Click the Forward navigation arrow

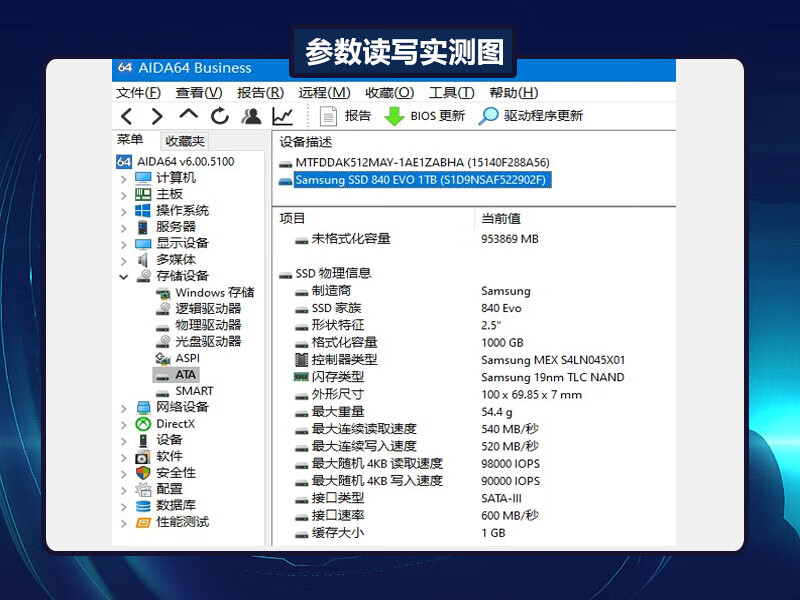point(157,116)
